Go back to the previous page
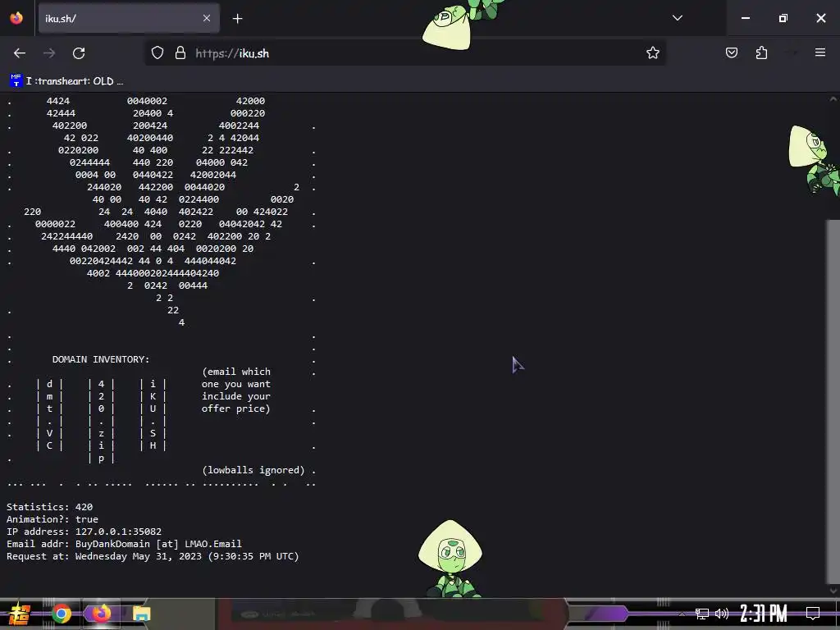 click(20, 53)
